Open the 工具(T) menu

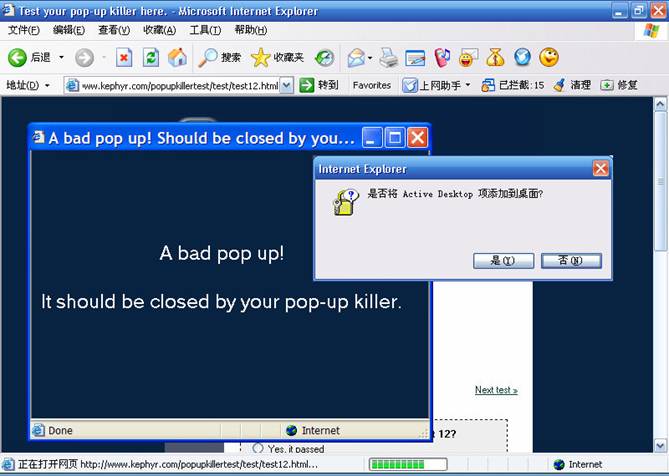pyautogui.click(x=205, y=30)
